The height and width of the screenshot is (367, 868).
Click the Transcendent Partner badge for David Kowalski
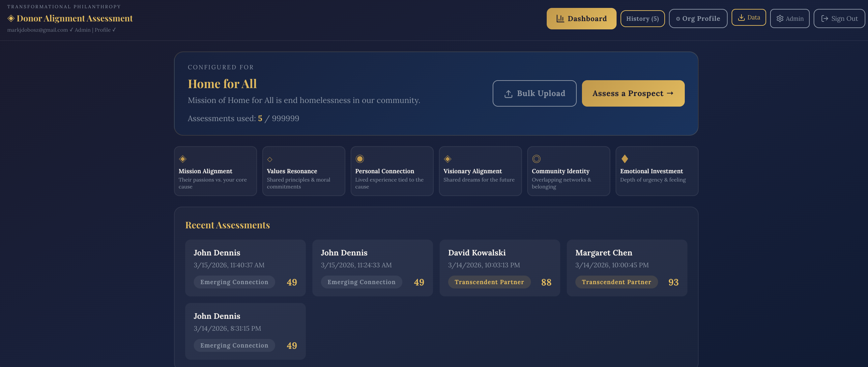tap(489, 282)
